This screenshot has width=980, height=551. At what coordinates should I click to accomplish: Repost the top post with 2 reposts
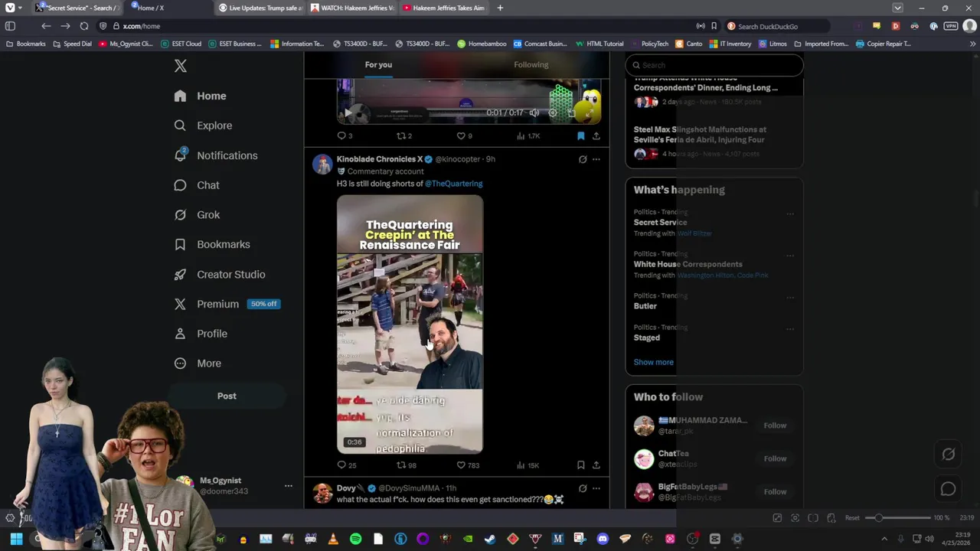point(404,136)
